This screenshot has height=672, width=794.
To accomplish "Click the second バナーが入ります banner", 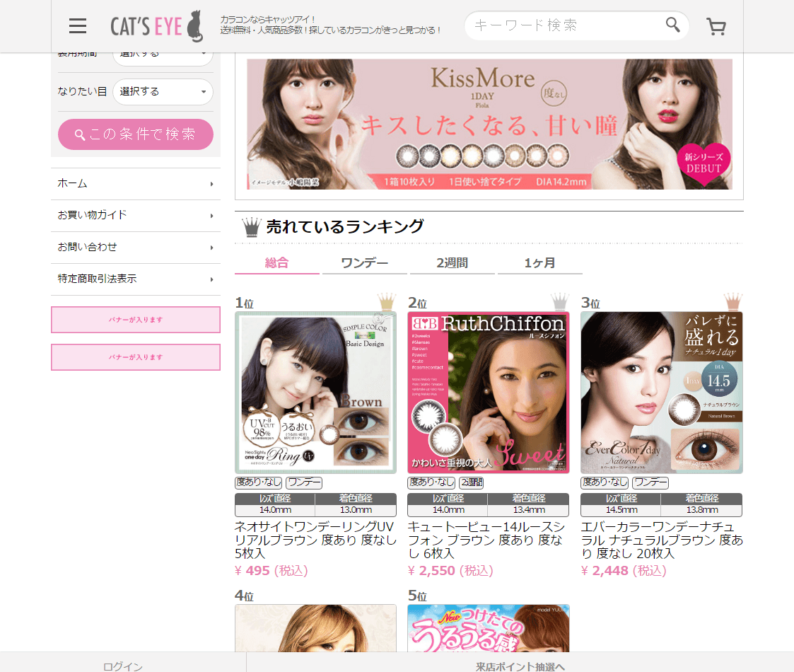I will click(x=136, y=357).
